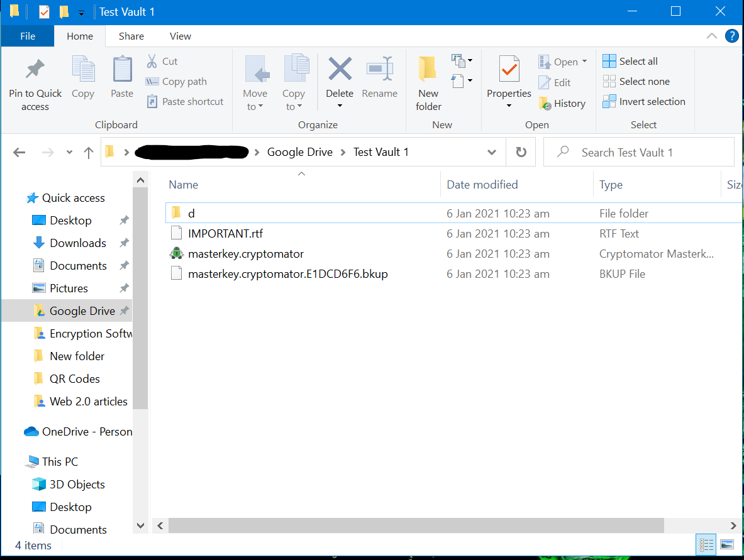Click Select all in the ribbon

[631, 61]
